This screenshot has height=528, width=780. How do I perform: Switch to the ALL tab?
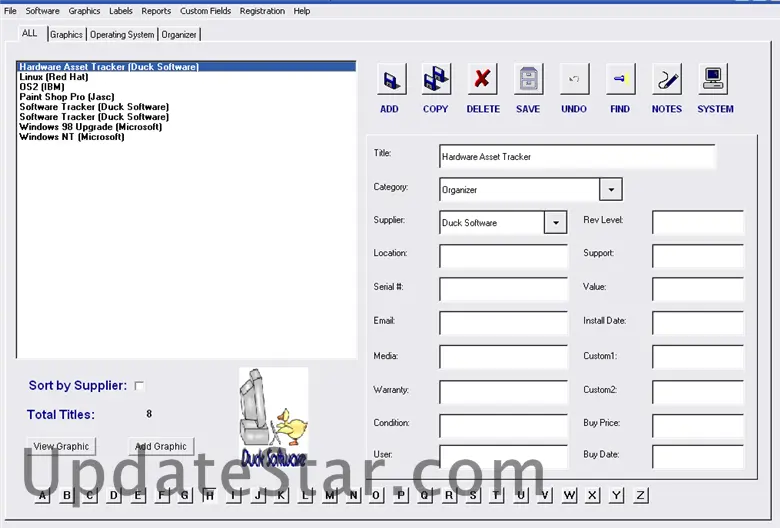[x=29, y=33]
